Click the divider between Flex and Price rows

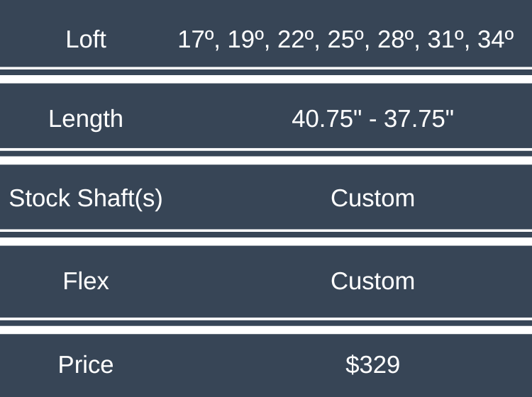266,326
